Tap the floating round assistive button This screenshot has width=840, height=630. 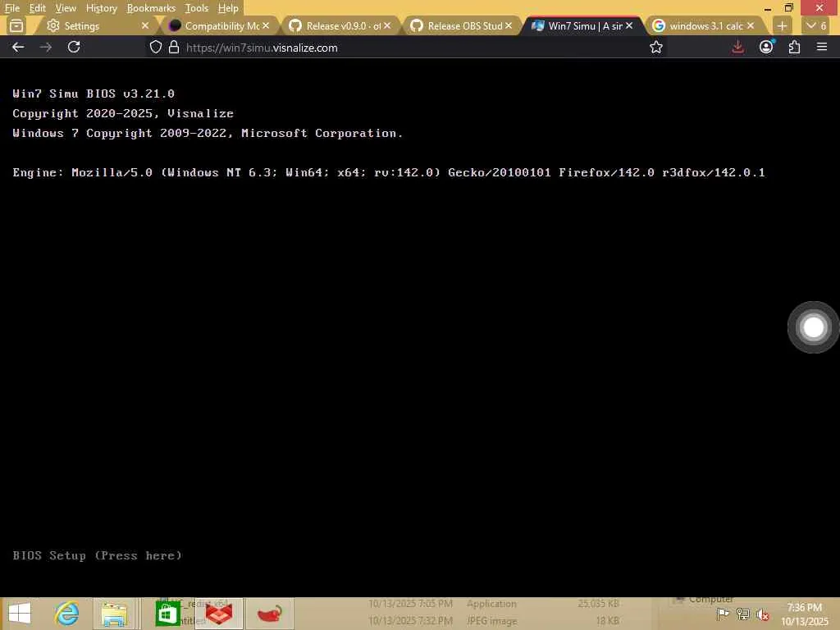[x=813, y=327]
